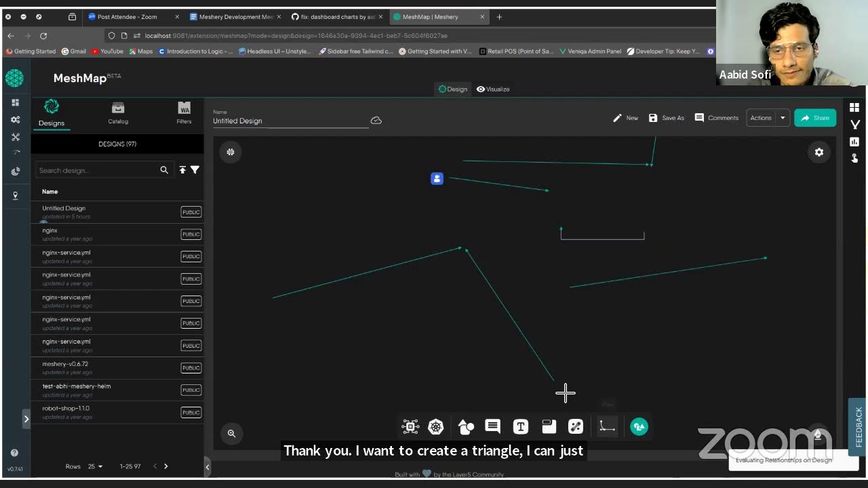This screenshot has height=488, width=868.
Task: Switch to Visualize mode
Action: click(x=493, y=89)
